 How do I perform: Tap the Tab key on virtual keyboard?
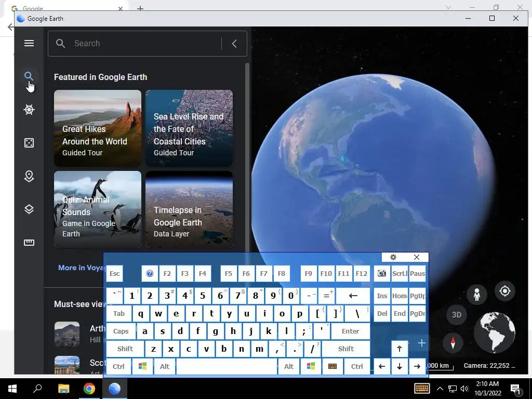click(x=119, y=313)
